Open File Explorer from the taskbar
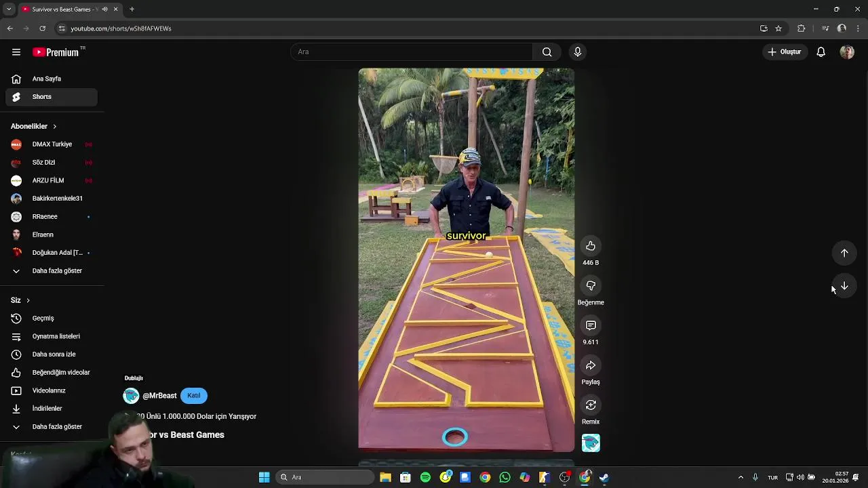868x488 pixels. pos(385,477)
